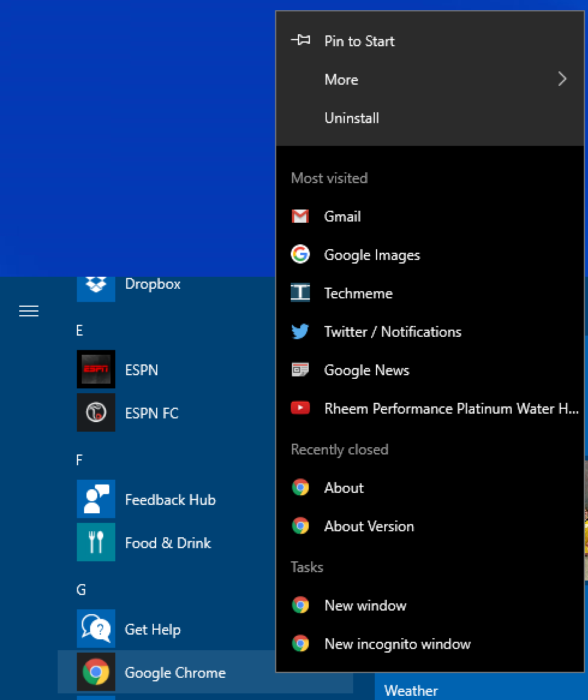The height and width of the screenshot is (700, 588).
Task: Click the Google Chrome app icon
Action: [96, 672]
